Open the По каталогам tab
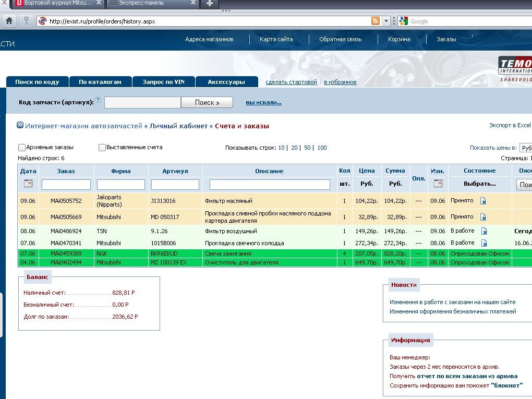 tap(100, 82)
